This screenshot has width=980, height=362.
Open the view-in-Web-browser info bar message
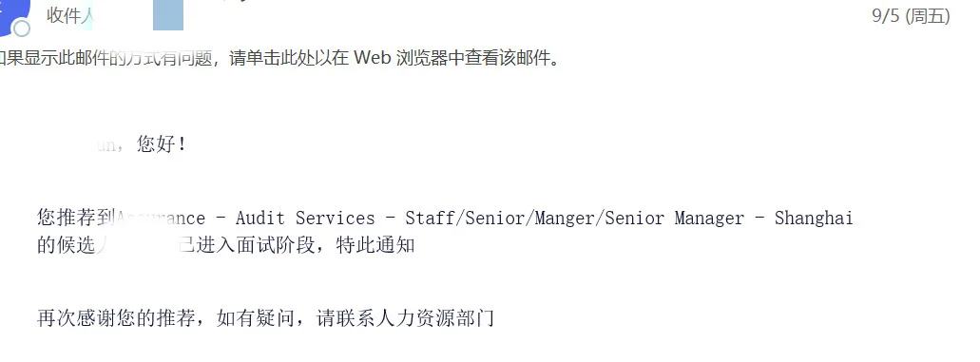279,58
